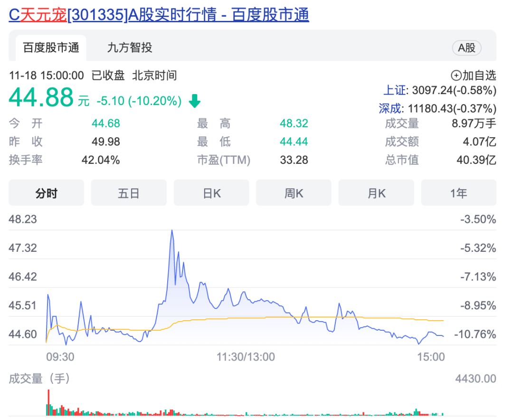Viewport: 513px width, 420px height.
Task: Click the green down-arrow icon beside price change
Action: [x=195, y=101]
